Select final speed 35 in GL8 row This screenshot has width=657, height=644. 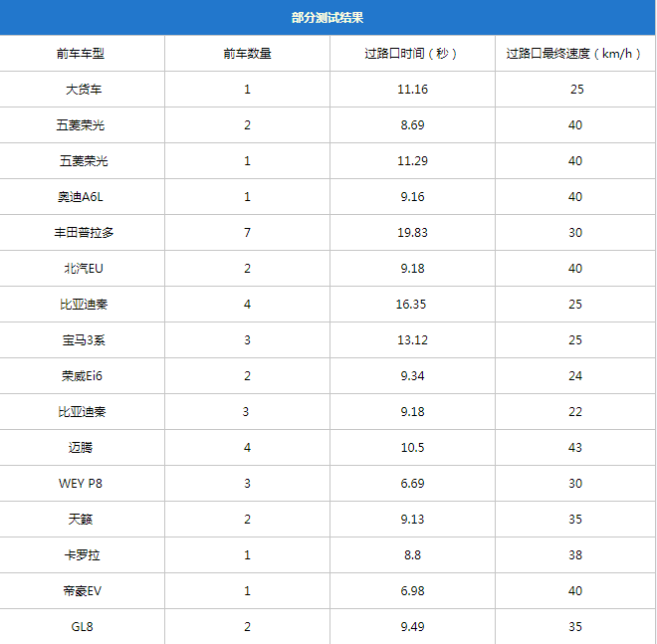tap(575, 627)
